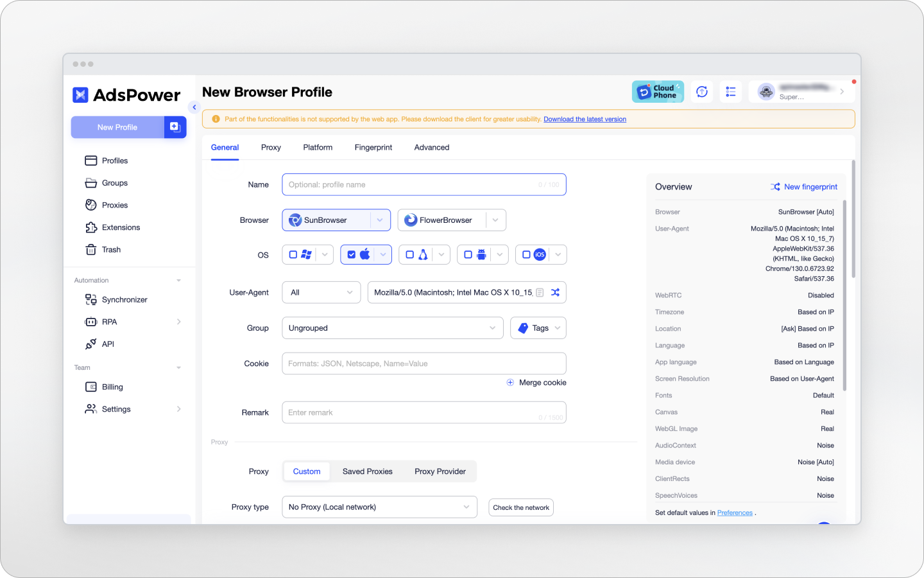Open the Proxies section in the sidebar

click(x=115, y=205)
